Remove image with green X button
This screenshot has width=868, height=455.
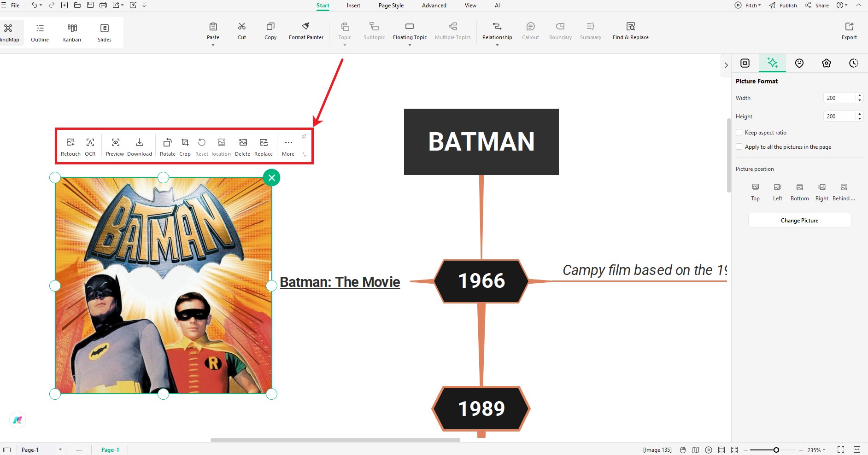pos(272,177)
